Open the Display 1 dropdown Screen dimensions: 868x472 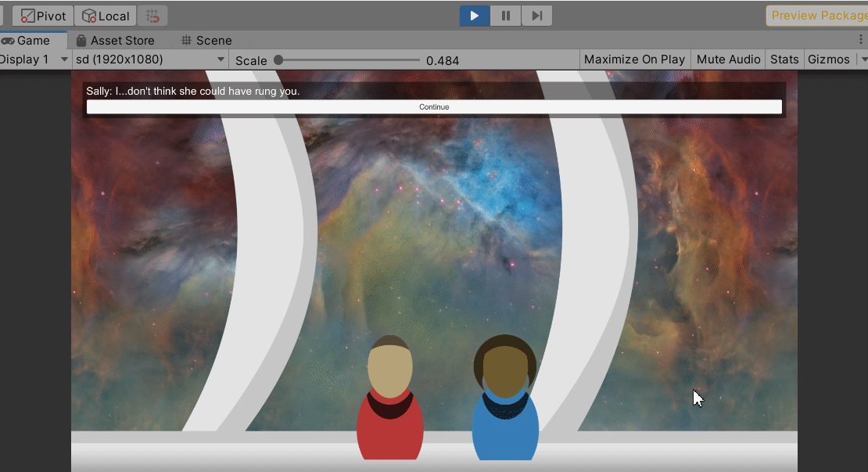click(34, 59)
